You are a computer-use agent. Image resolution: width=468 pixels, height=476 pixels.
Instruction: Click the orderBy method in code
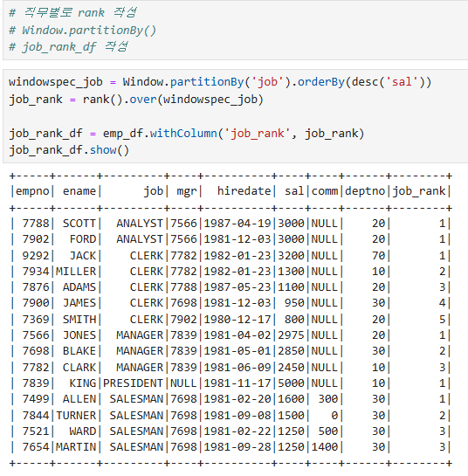(x=320, y=81)
